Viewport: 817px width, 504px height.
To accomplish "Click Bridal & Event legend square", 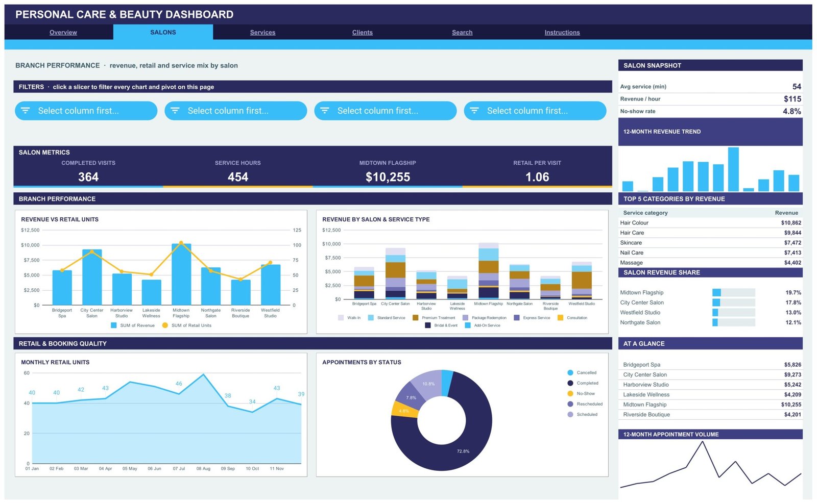I will 428,325.
